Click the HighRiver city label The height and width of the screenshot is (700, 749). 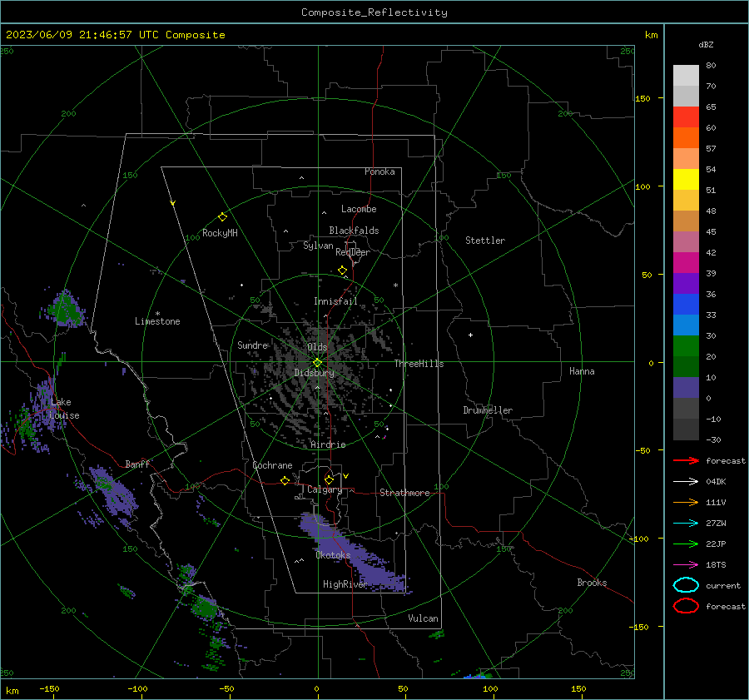click(345, 584)
